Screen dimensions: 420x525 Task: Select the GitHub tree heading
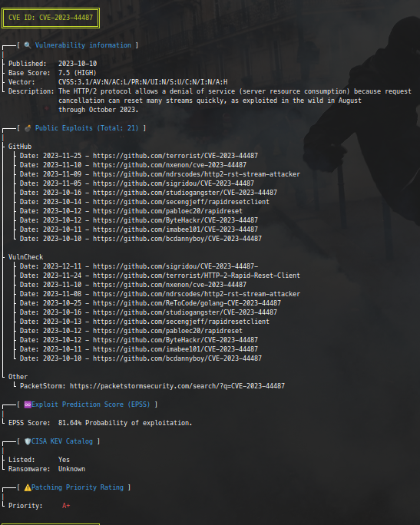tap(20, 147)
